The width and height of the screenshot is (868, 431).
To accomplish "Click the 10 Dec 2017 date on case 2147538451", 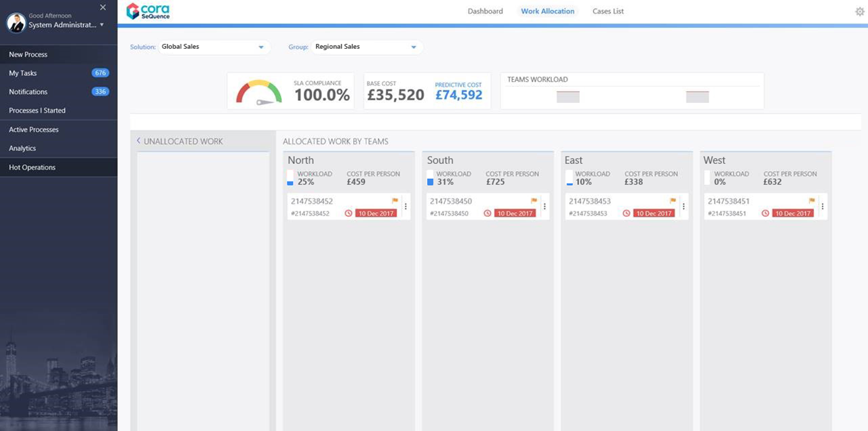I will [793, 213].
